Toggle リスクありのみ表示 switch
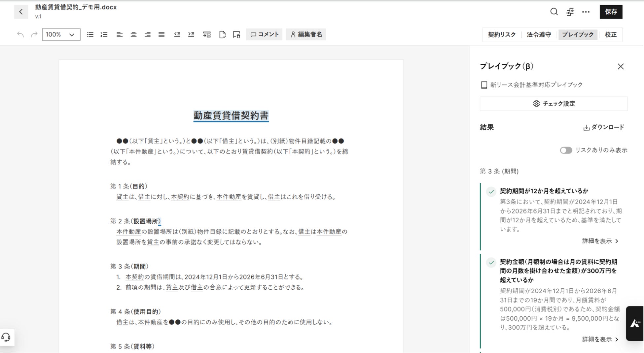Screen dimensions: 644x353 pos(566,150)
